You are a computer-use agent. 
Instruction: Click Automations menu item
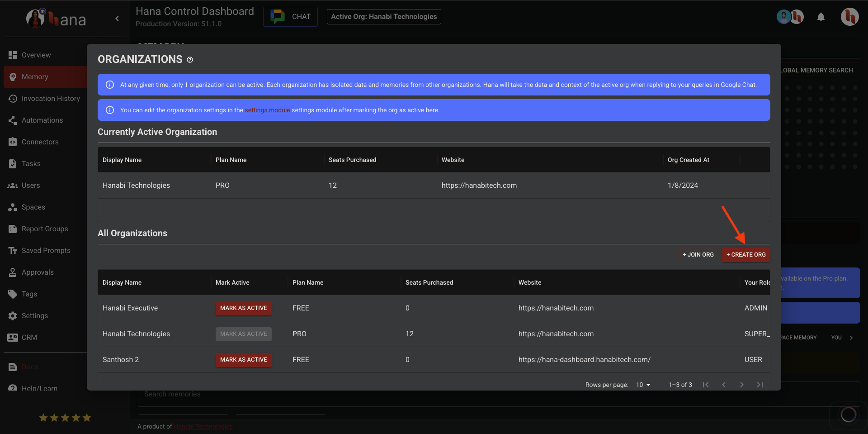[42, 120]
